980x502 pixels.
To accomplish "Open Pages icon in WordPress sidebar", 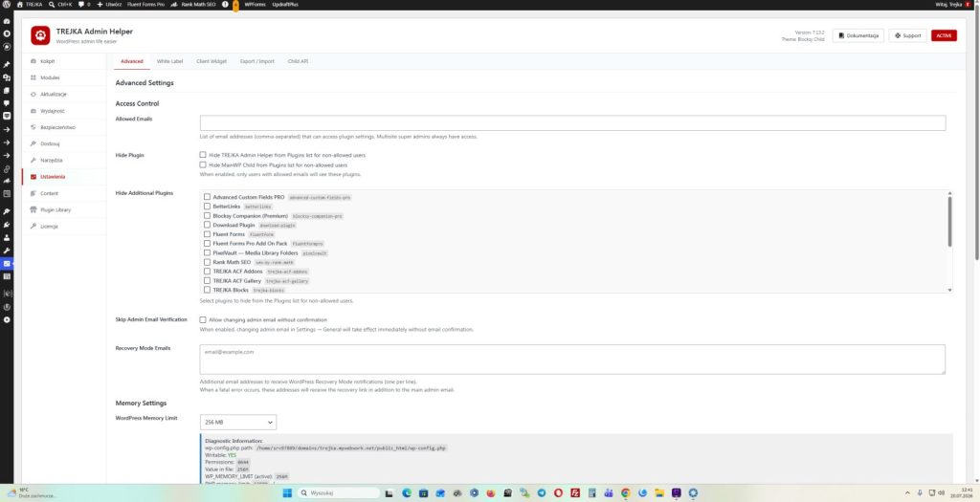I will click(7, 91).
